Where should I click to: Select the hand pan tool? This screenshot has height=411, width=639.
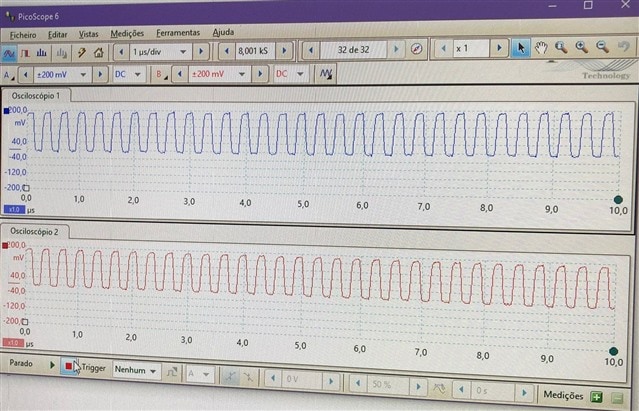541,48
